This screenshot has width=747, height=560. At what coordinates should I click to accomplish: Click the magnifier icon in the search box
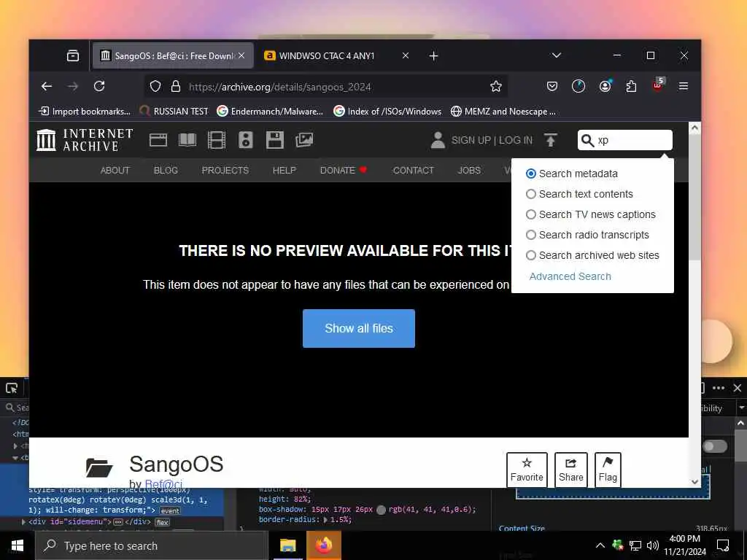(x=587, y=141)
